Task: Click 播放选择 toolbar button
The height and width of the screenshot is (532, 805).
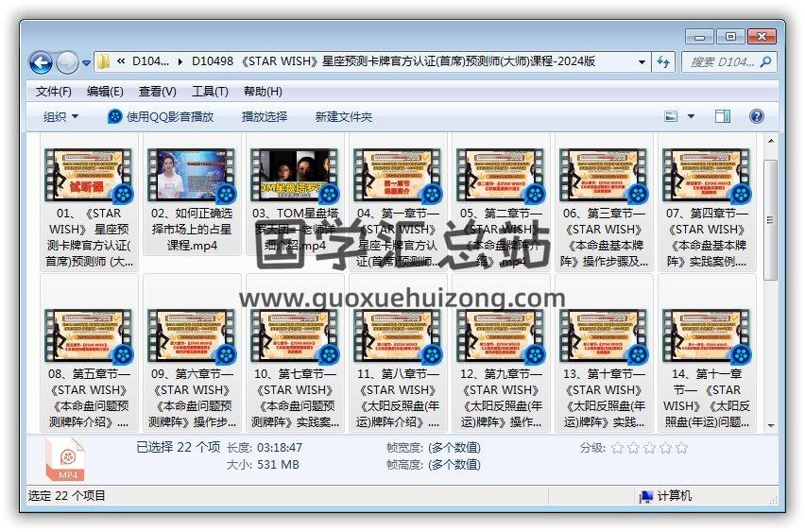Action: [x=265, y=116]
